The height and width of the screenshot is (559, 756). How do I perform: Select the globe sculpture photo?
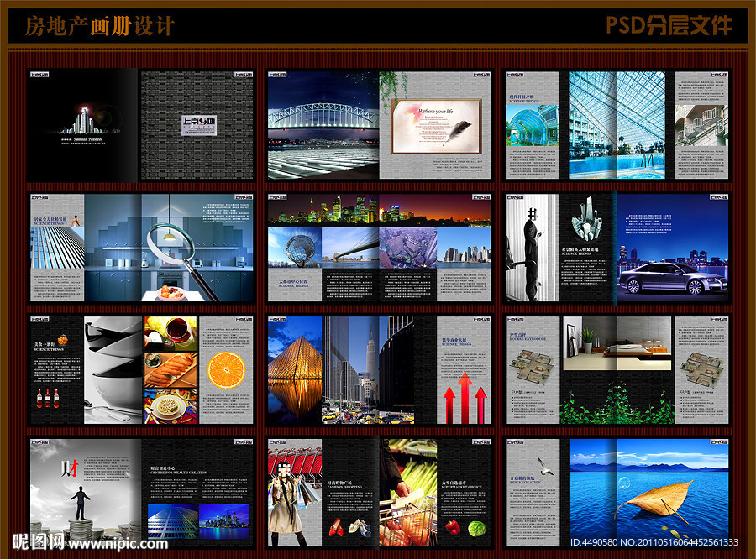coord(295,248)
